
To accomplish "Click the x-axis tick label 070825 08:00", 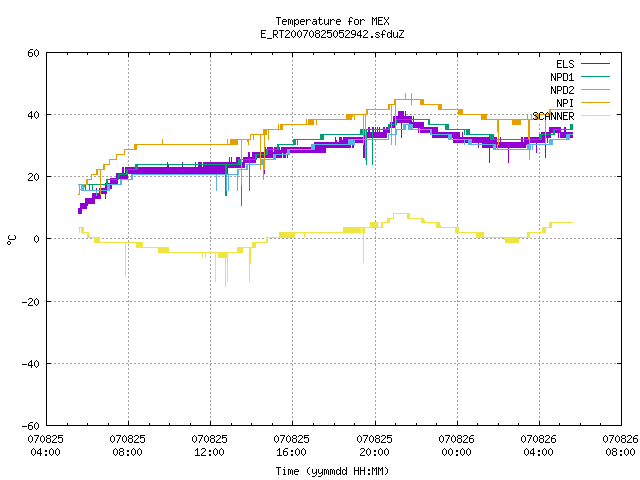I will [x=128, y=446].
